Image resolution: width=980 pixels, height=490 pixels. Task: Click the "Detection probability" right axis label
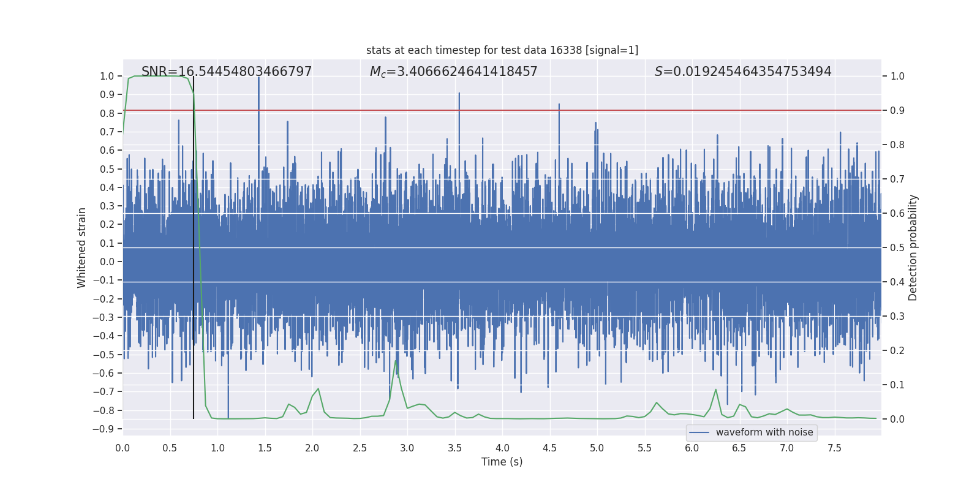click(x=913, y=247)
